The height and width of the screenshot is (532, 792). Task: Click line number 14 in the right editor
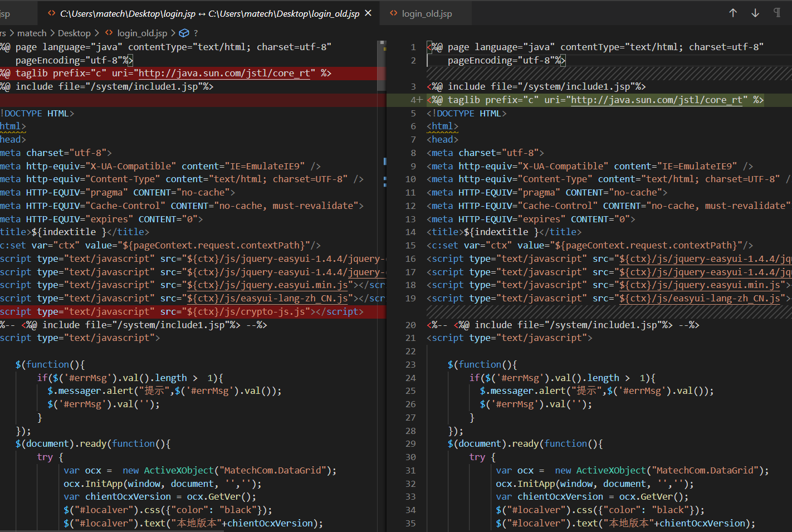(x=411, y=232)
